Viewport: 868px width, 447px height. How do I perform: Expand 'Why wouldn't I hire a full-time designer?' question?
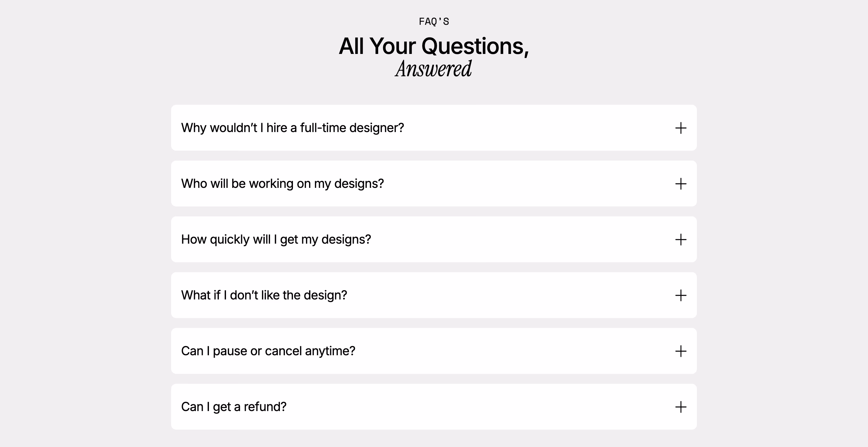pyautogui.click(x=292, y=128)
